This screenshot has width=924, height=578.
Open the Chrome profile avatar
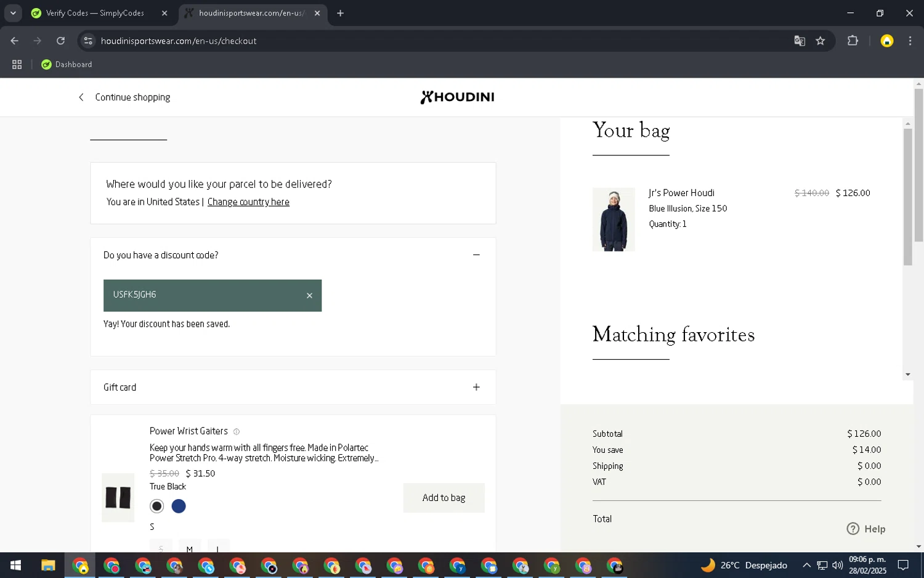click(x=886, y=41)
